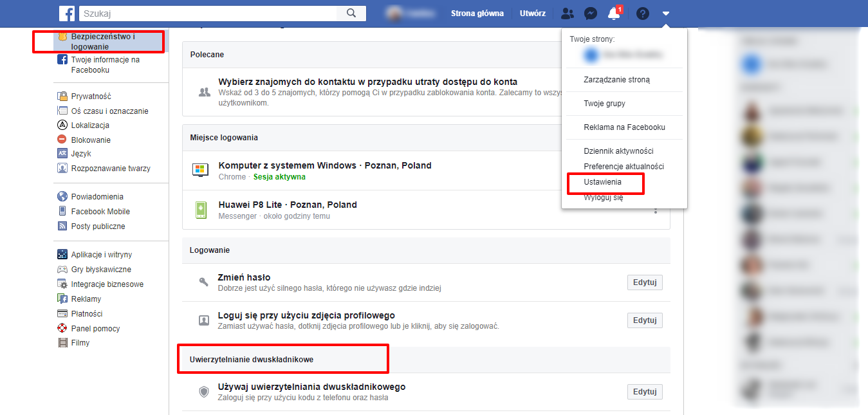Click the Facebook Mobile phone icon
The image size is (868, 415).
(62, 211)
